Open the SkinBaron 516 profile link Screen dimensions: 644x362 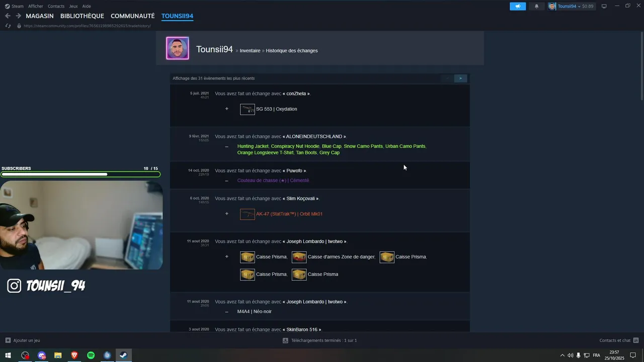click(302, 329)
